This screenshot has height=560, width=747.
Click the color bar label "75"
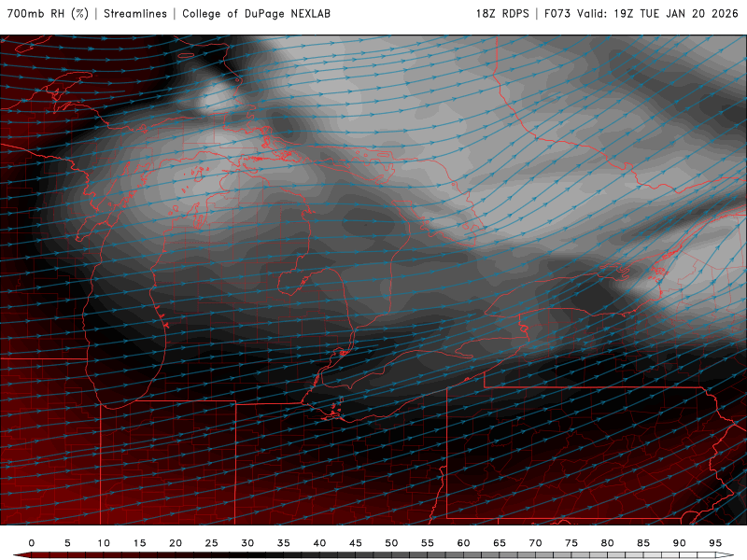571,543
